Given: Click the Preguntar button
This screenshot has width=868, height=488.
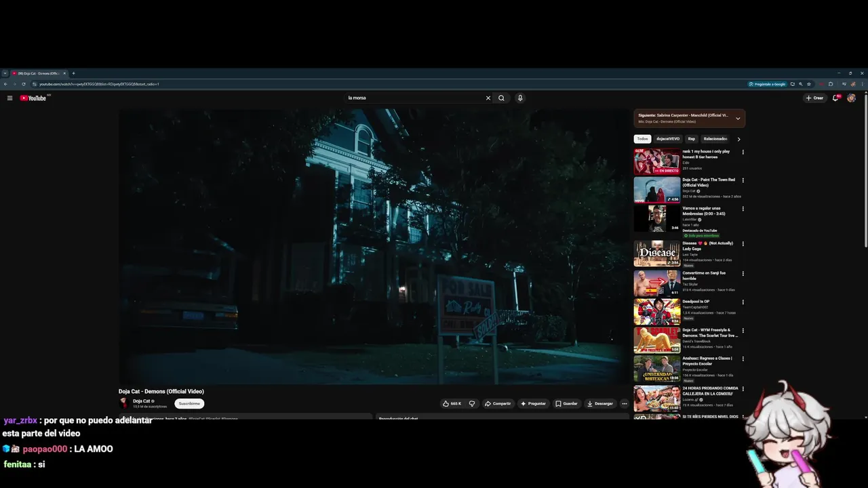Looking at the screenshot, I should (533, 403).
